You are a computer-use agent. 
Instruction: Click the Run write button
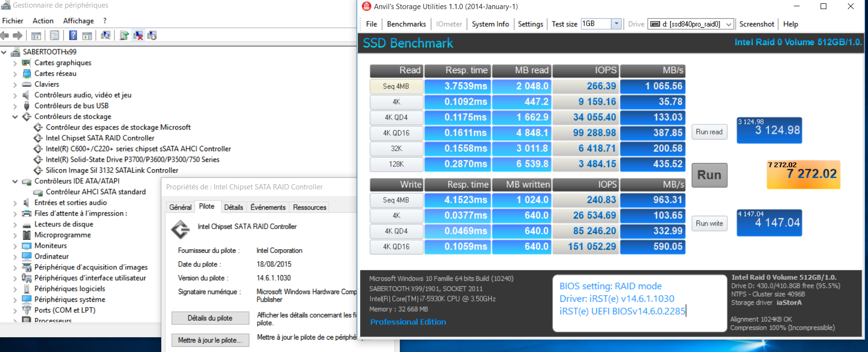pos(710,223)
